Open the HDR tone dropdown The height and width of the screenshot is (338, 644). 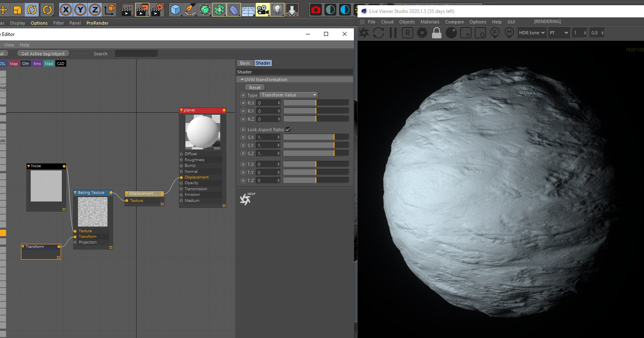pos(532,33)
